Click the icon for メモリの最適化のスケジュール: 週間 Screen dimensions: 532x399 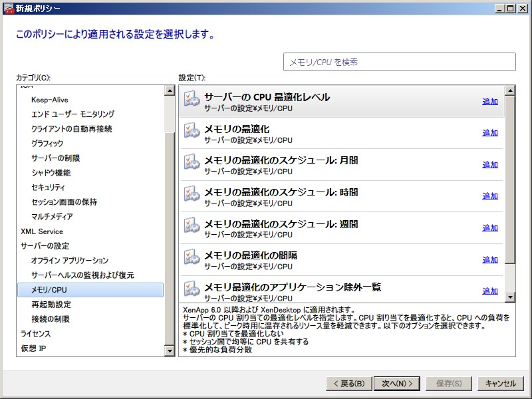click(x=192, y=225)
